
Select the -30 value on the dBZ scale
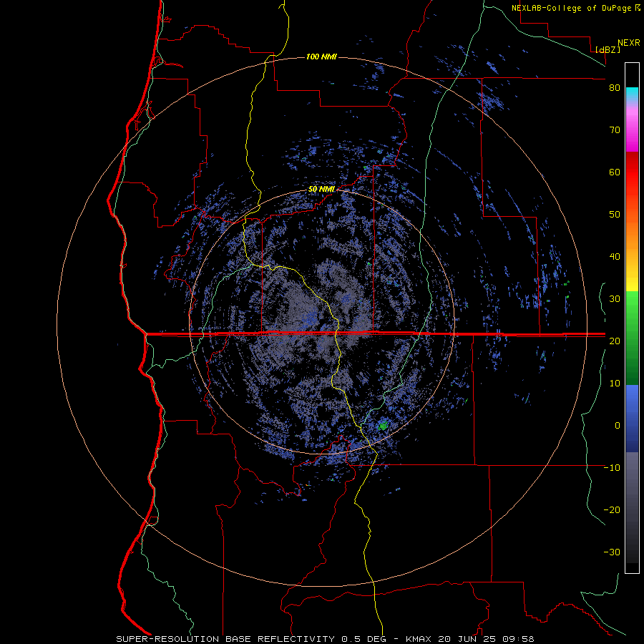[x=612, y=552]
